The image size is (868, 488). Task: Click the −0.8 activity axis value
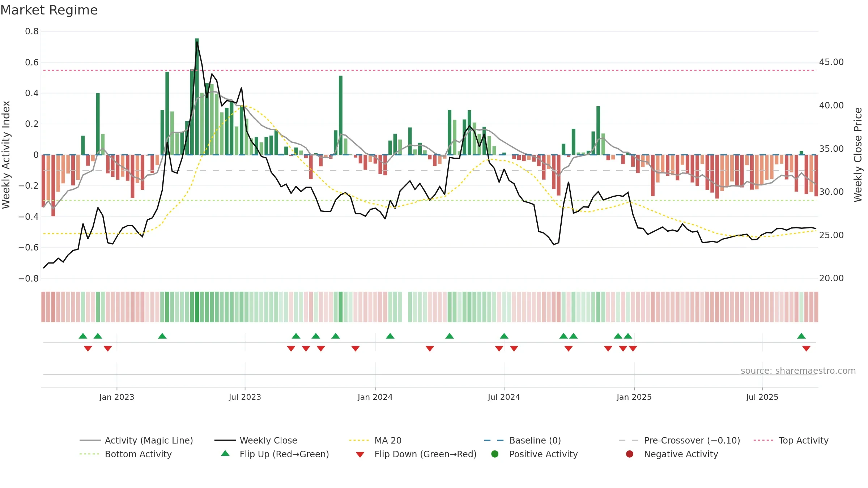(x=29, y=279)
